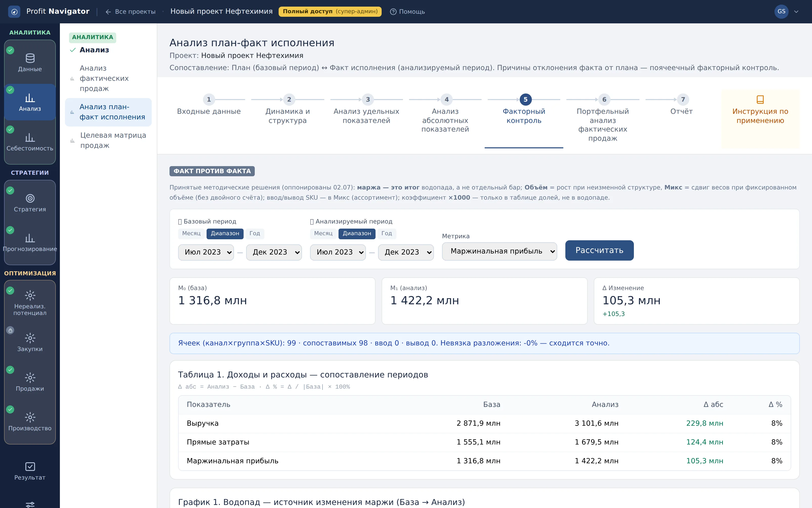Open the Метрика Маржинальная прибыль dropdown
812x508 pixels.
[x=499, y=251]
